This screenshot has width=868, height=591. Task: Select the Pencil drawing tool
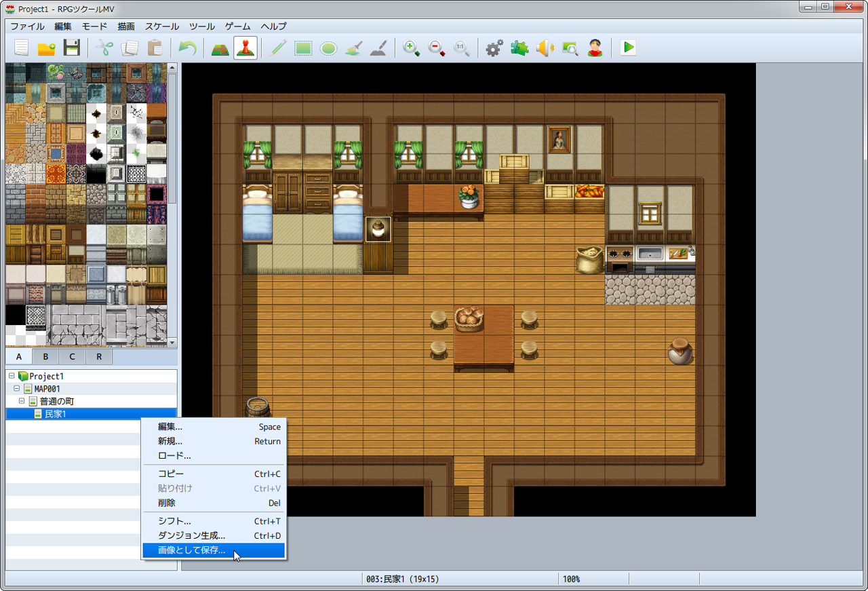point(278,48)
